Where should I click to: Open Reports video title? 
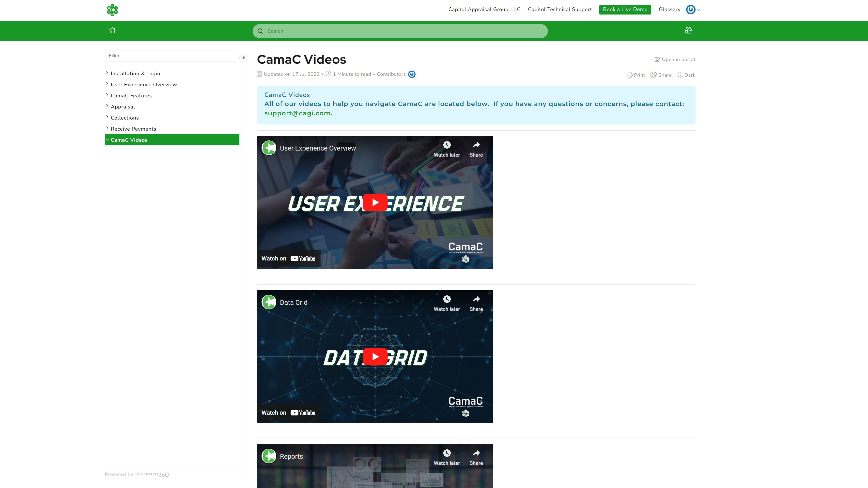(x=291, y=456)
